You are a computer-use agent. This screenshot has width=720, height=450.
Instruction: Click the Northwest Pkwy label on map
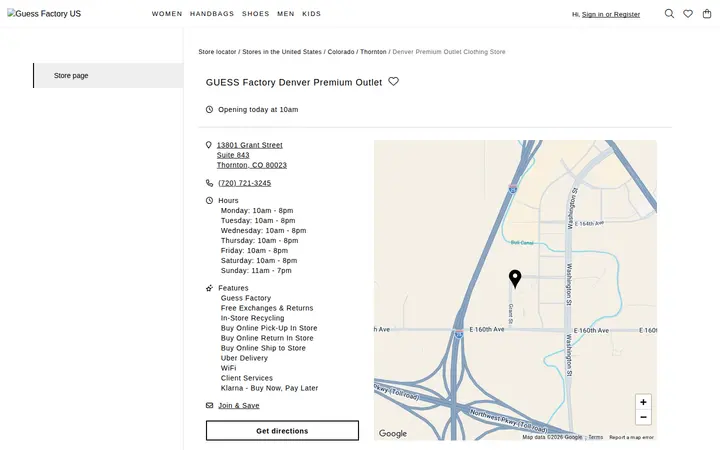pos(508,421)
